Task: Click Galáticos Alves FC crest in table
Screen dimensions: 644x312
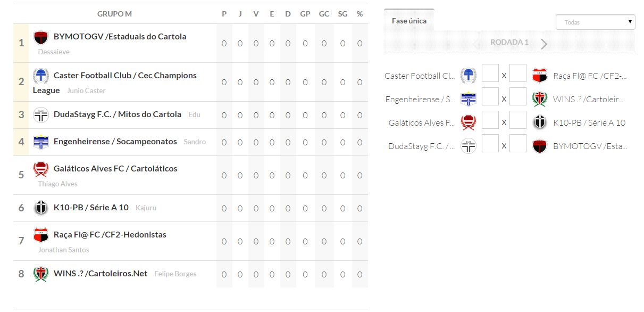Action: pos(41,169)
